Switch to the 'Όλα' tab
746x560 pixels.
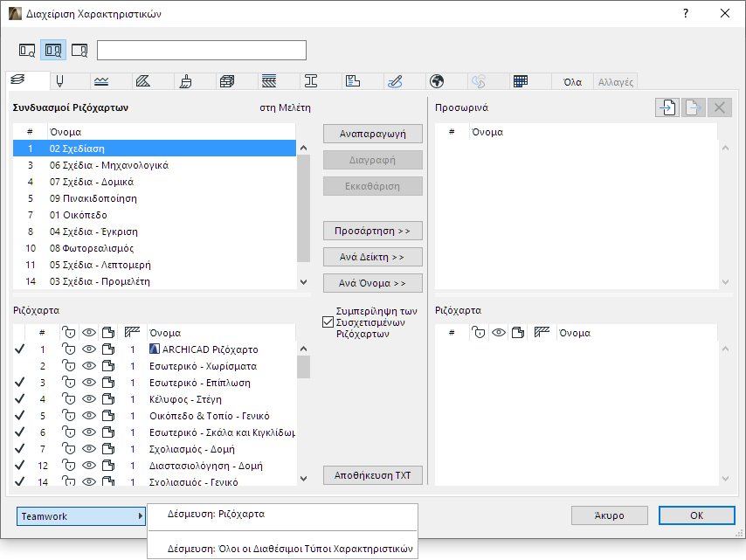click(x=572, y=82)
